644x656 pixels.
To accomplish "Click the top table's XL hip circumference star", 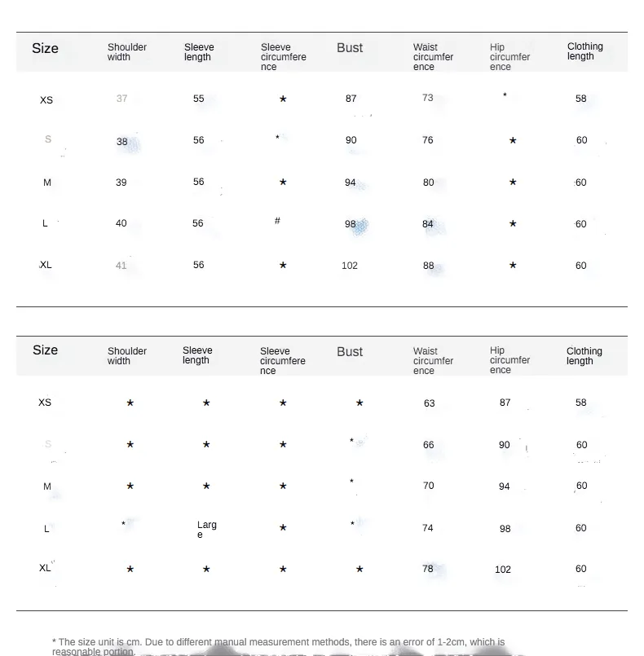I will pos(513,265).
